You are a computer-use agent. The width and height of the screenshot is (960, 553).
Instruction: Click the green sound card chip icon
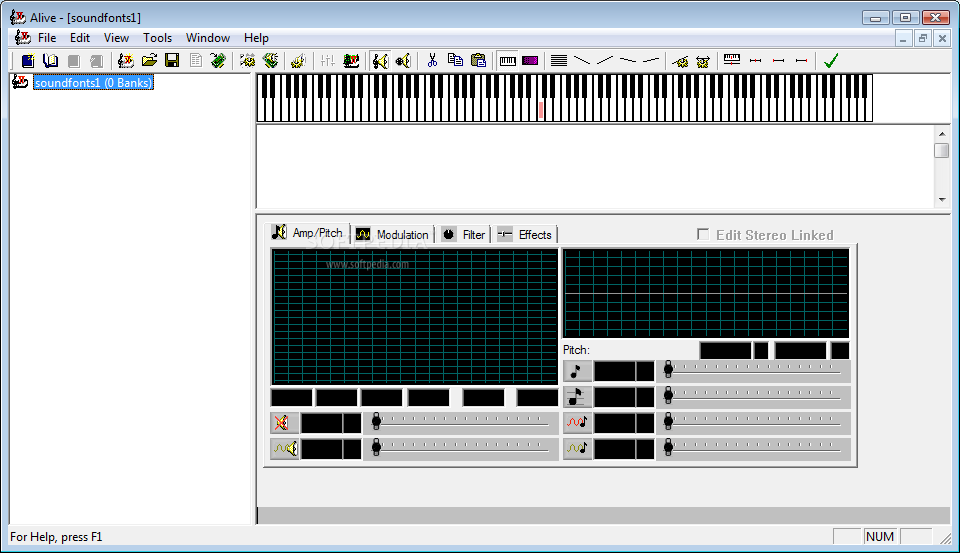click(x=218, y=61)
